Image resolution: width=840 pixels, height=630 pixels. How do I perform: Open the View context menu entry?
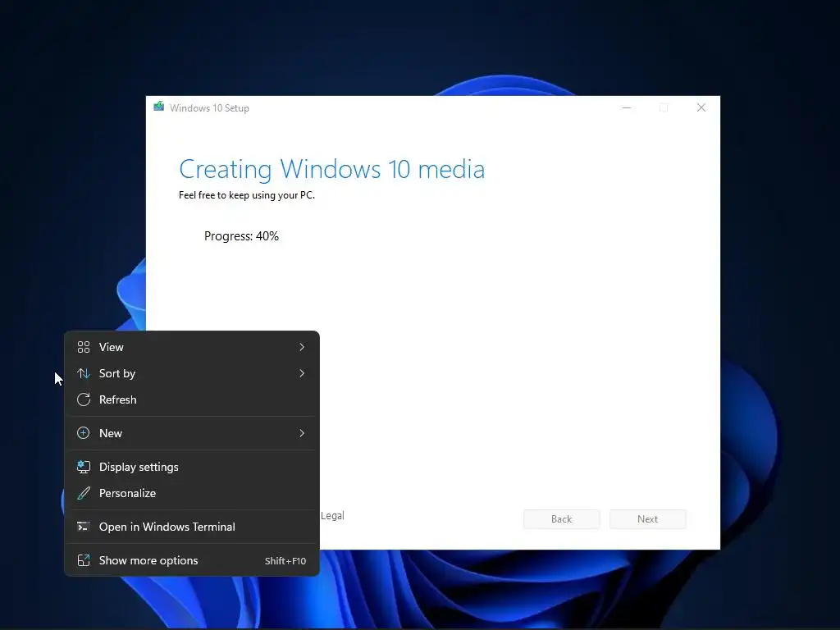(x=192, y=347)
